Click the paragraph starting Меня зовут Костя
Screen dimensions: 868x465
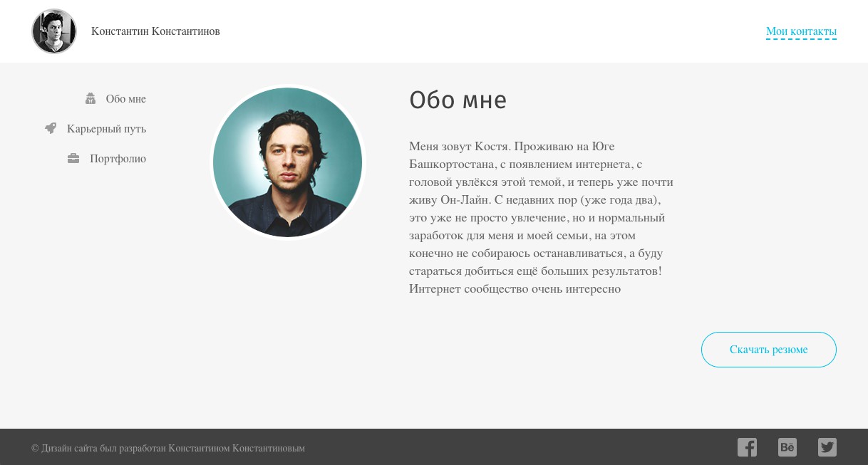pyautogui.click(x=541, y=218)
